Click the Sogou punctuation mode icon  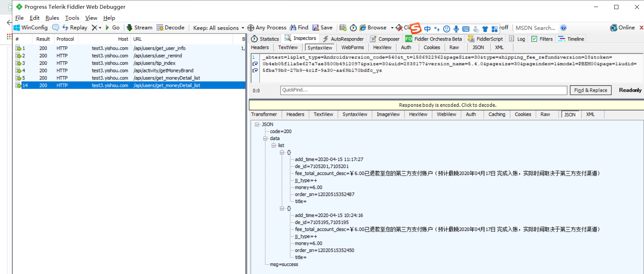pyautogui.click(x=437, y=29)
